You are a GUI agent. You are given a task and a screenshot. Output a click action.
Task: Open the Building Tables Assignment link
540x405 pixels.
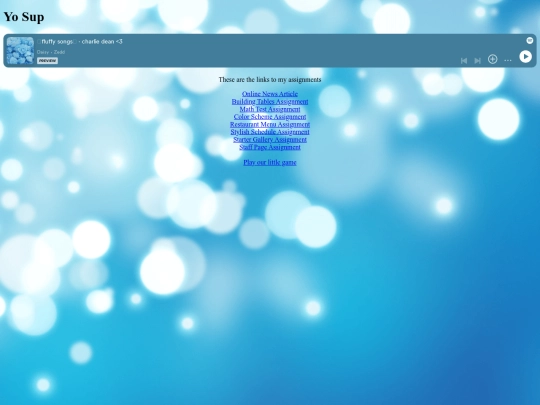click(x=270, y=101)
